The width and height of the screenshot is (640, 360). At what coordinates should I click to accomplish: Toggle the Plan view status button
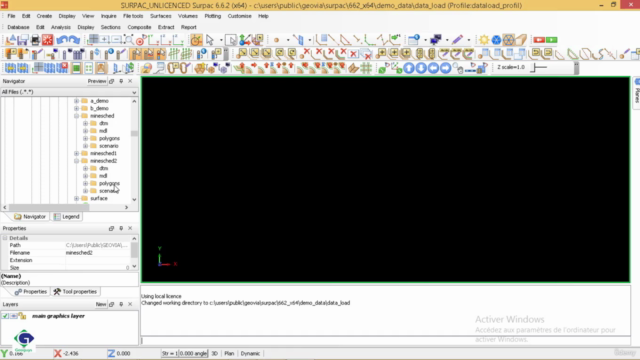click(229, 353)
